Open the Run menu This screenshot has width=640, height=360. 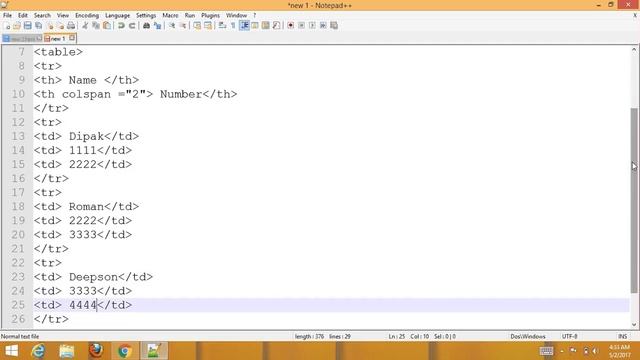click(x=190, y=16)
